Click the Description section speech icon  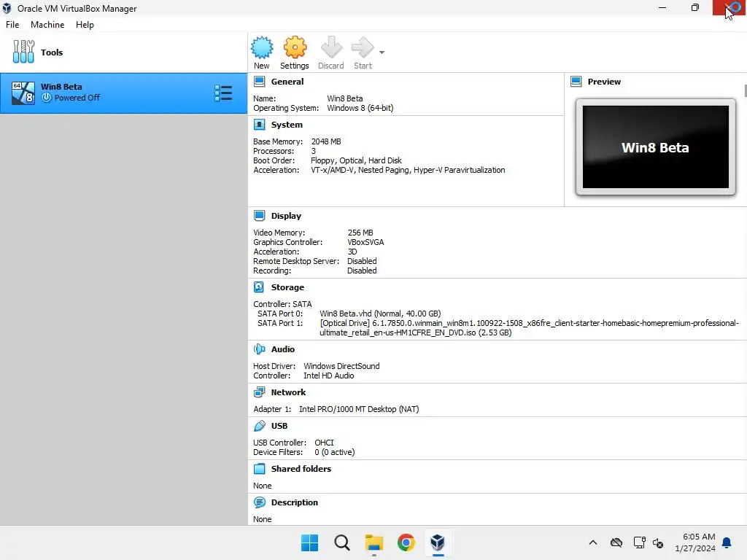[x=259, y=502]
